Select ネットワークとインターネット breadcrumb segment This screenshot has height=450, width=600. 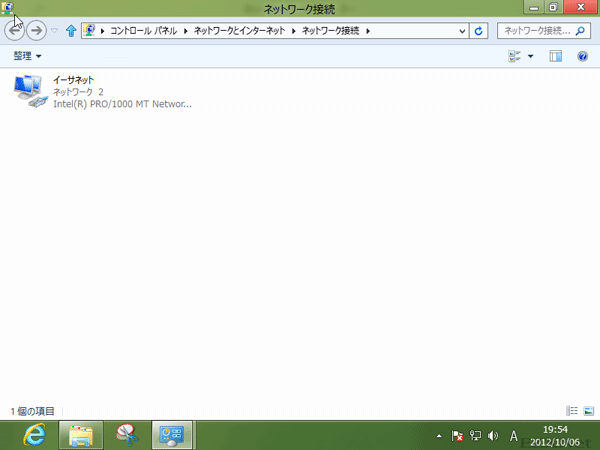pyautogui.click(x=240, y=31)
